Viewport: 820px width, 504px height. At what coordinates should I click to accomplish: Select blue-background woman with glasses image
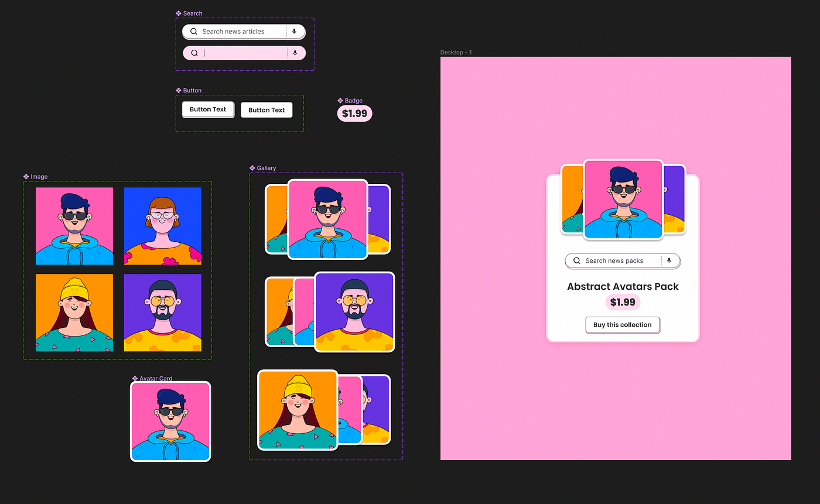[x=162, y=226]
